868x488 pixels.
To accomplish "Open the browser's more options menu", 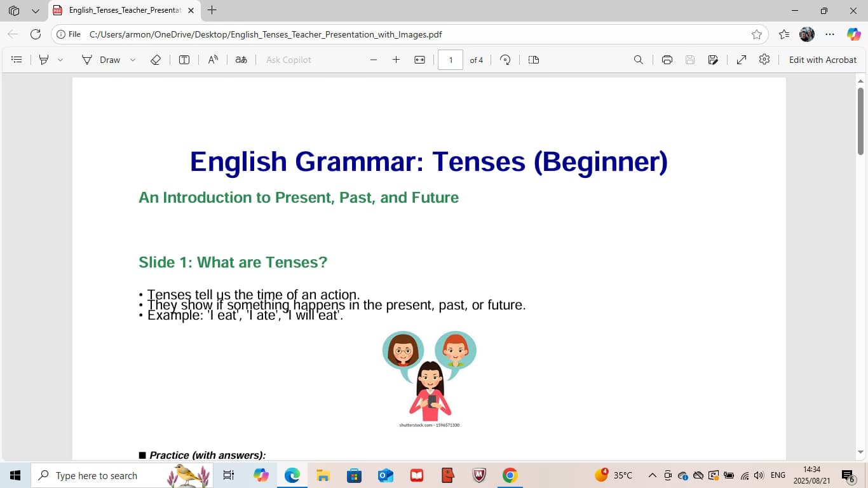I will 829,36.
